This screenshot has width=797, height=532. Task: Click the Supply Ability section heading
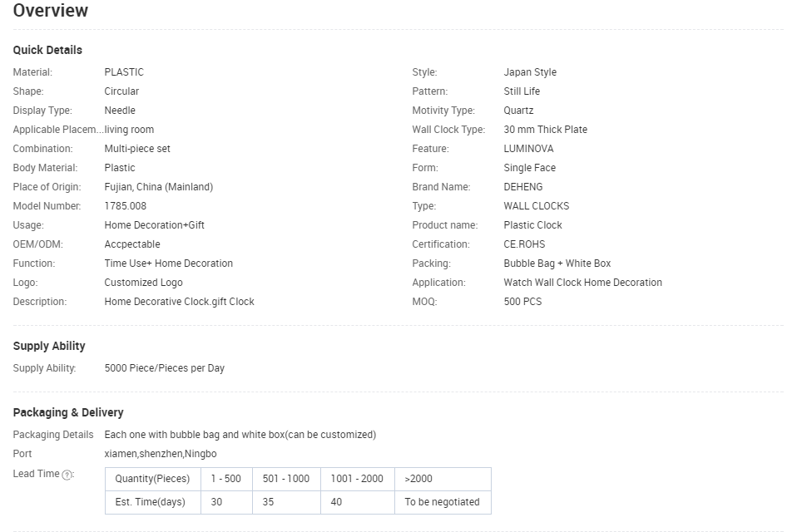click(x=49, y=346)
